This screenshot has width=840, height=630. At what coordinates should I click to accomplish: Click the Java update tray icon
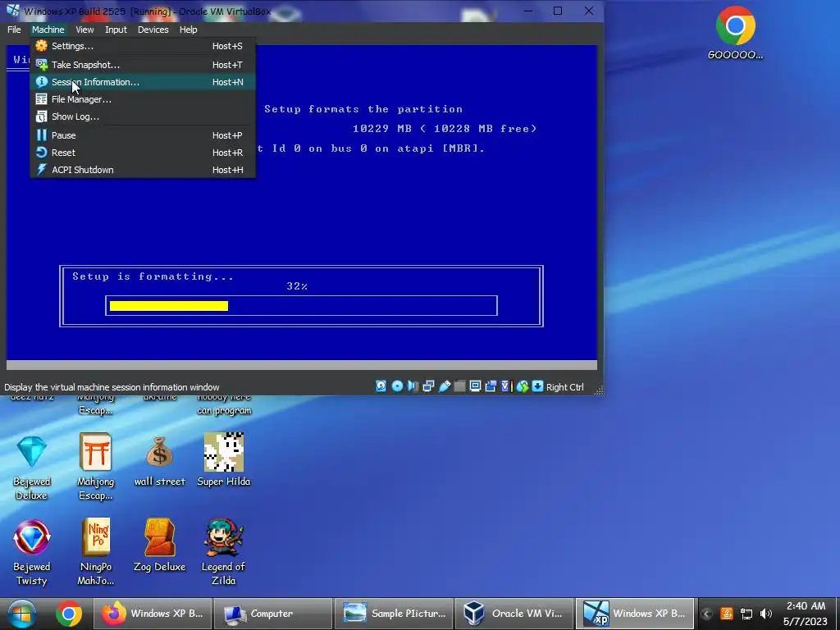pyautogui.click(x=727, y=614)
